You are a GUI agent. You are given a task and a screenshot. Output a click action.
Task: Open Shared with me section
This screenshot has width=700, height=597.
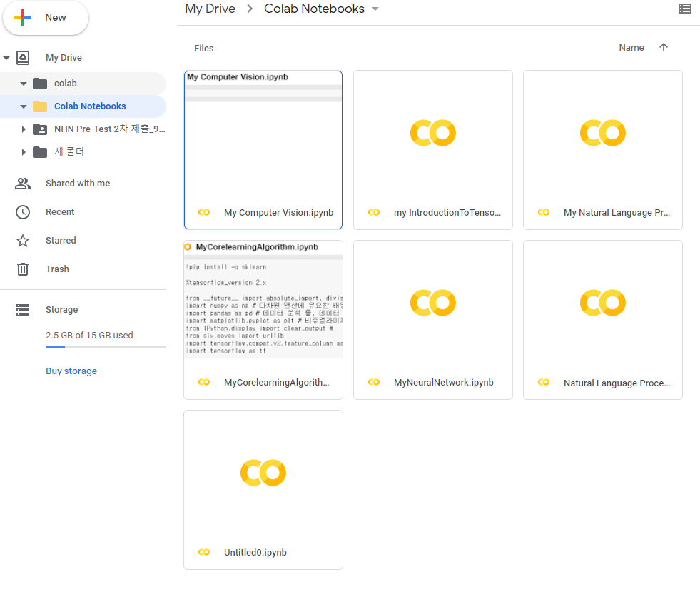[x=78, y=184]
